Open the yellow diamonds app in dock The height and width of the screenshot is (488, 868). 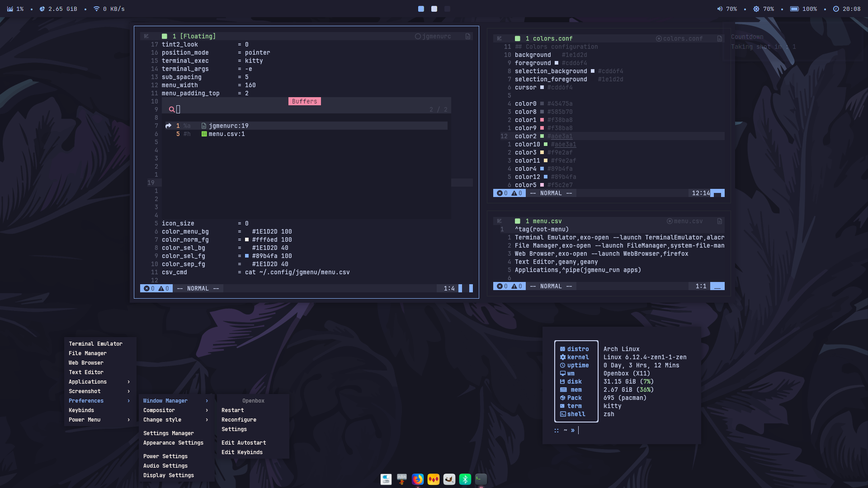pos(434,479)
